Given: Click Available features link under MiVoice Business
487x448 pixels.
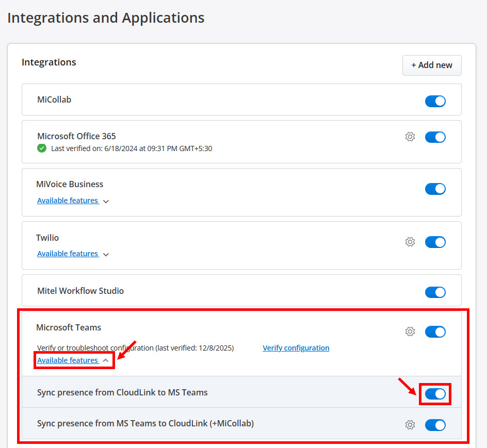Looking at the screenshot, I should (68, 201).
